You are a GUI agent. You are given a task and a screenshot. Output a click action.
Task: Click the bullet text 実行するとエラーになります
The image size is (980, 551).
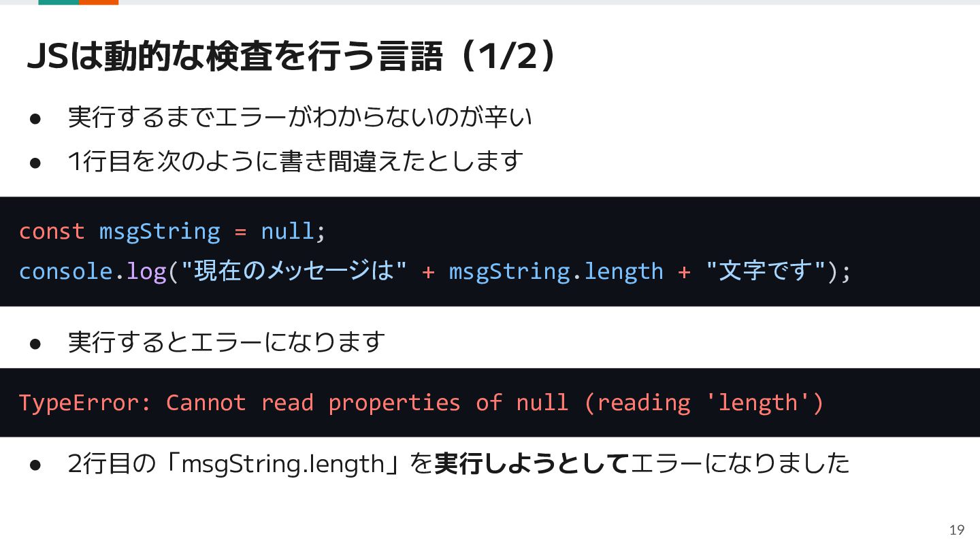tap(227, 341)
